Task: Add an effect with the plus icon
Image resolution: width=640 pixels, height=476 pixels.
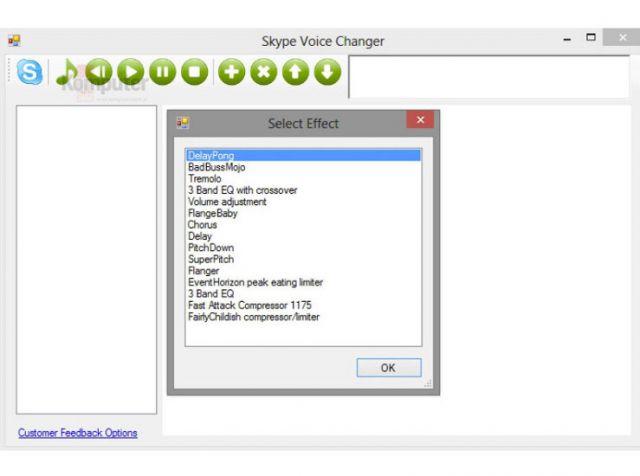Action: tap(231, 72)
